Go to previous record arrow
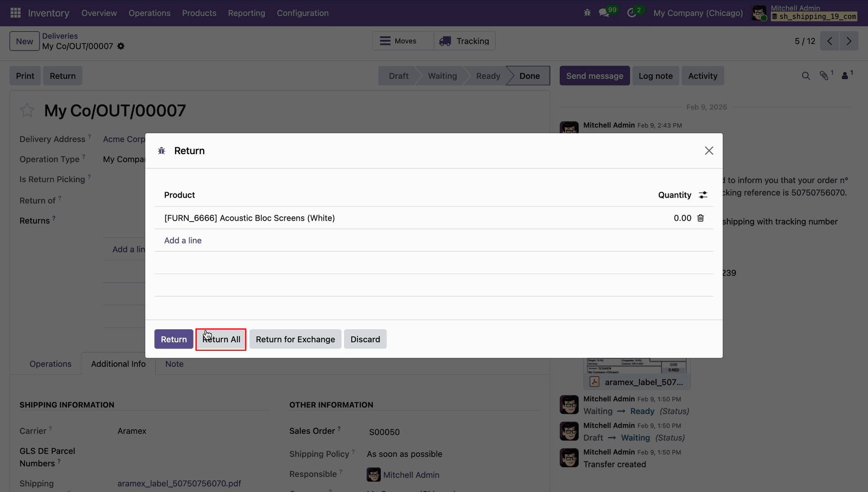The height and width of the screenshot is (492, 868). point(830,41)
